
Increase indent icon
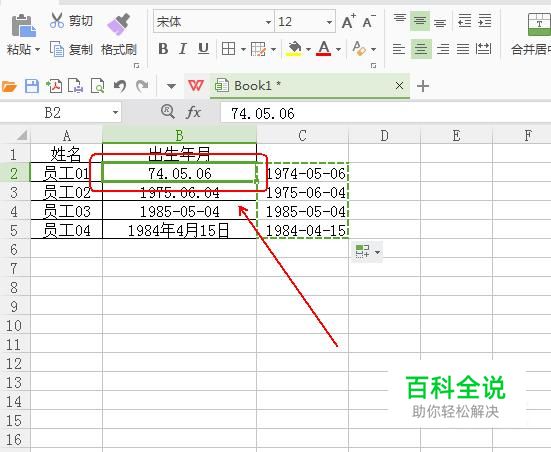click(485, 21)
